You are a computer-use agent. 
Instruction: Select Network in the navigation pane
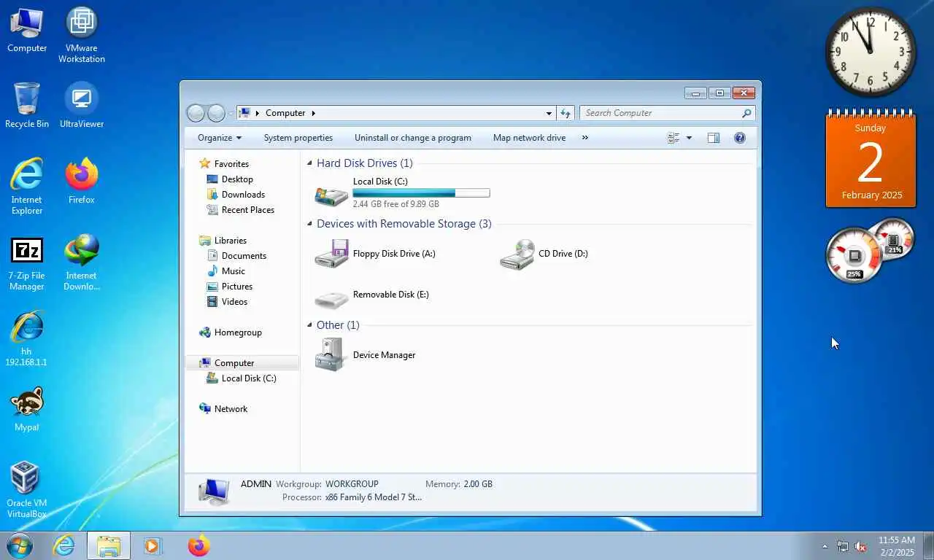231,409
